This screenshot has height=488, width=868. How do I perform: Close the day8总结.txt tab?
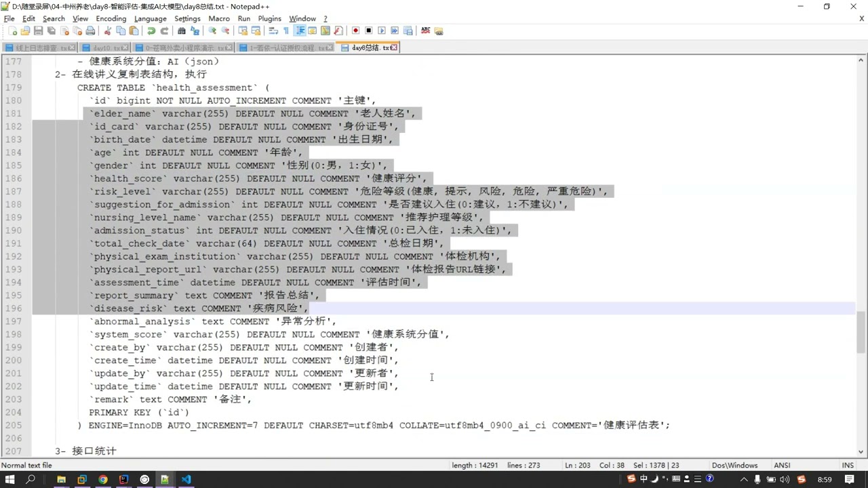tap(395, 48)
